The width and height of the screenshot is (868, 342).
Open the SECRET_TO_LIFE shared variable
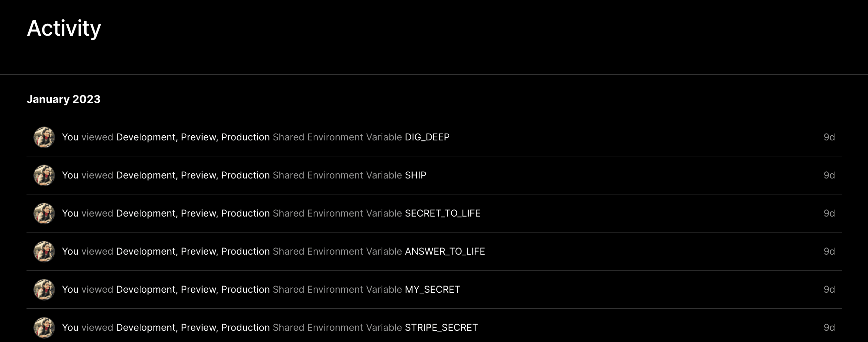click(x=442, y=213)
